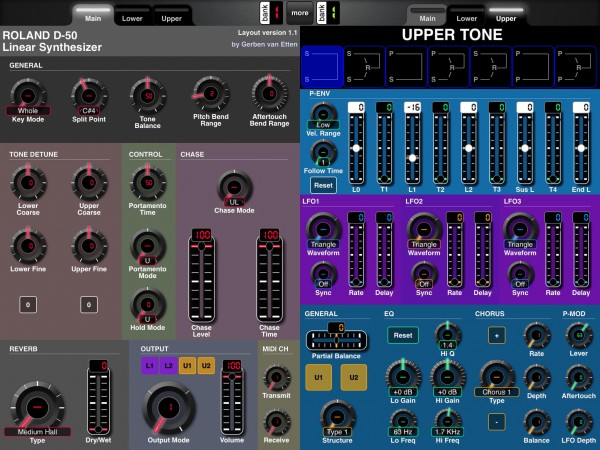Screen dimensions: 600x450
Task: Click the Reset button in the EQ section
Action: (x=403, y=336)
